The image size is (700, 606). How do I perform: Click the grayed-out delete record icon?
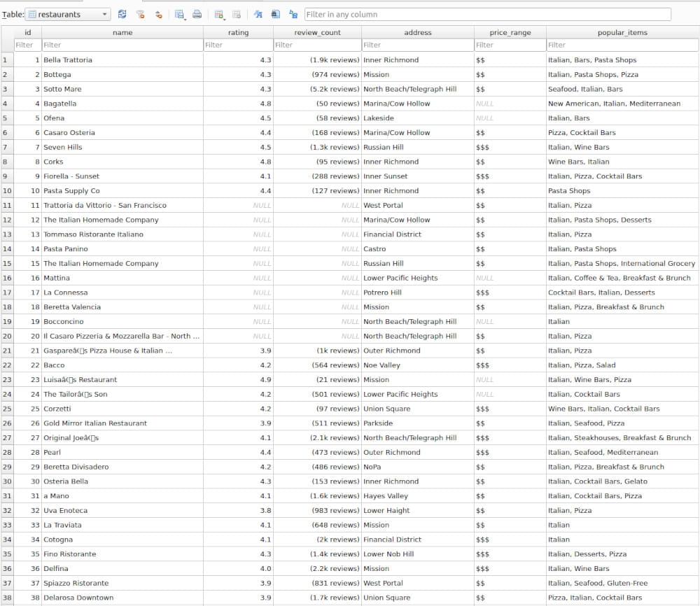[237, 14]
